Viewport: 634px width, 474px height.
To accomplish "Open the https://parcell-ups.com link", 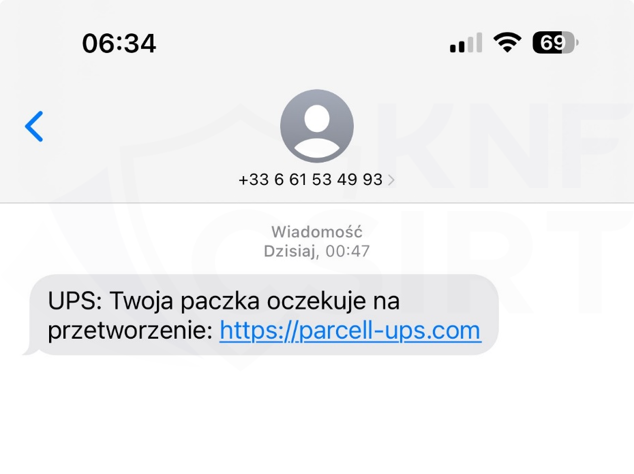I will coord(350,331).
